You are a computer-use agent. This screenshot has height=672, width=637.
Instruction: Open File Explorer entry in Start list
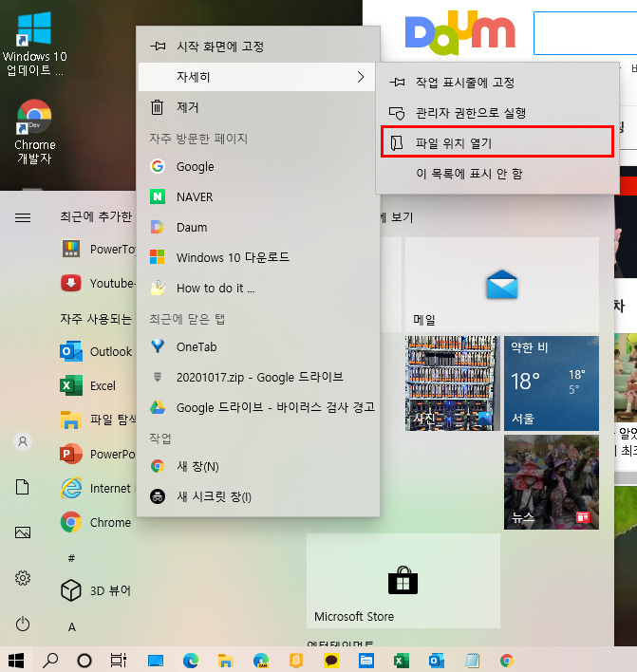(x=98, y=420)
